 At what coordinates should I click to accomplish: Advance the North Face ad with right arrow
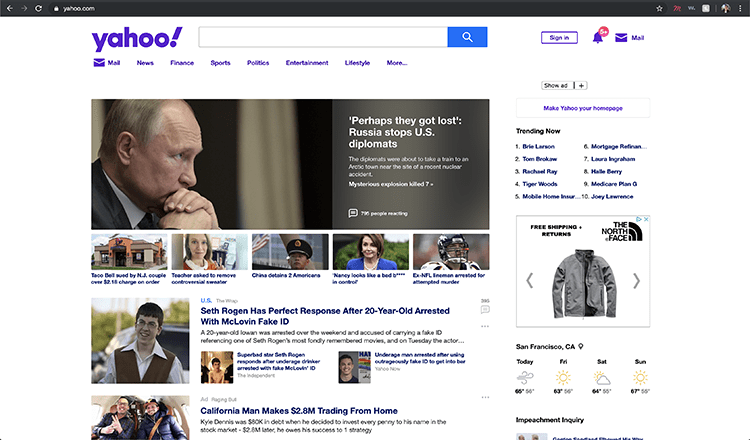pyautogui.click(x=637, y=280)
